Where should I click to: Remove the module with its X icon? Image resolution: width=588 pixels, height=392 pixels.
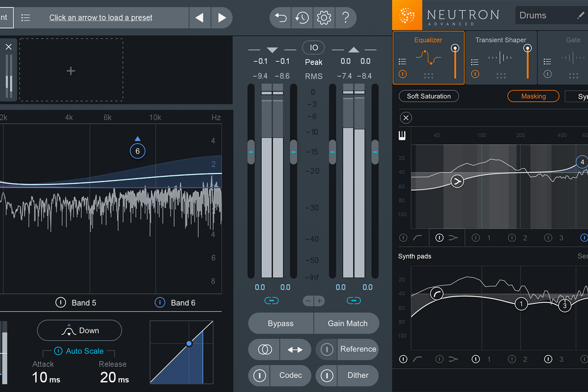[9, 47]
